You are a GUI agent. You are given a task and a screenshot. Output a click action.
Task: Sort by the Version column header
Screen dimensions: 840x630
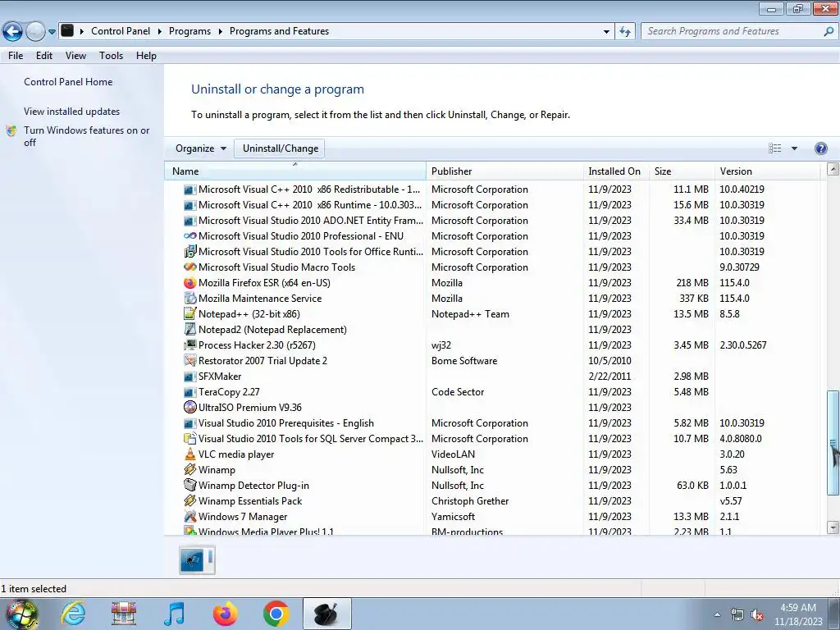pyautogui.click(x=768, y=171)
